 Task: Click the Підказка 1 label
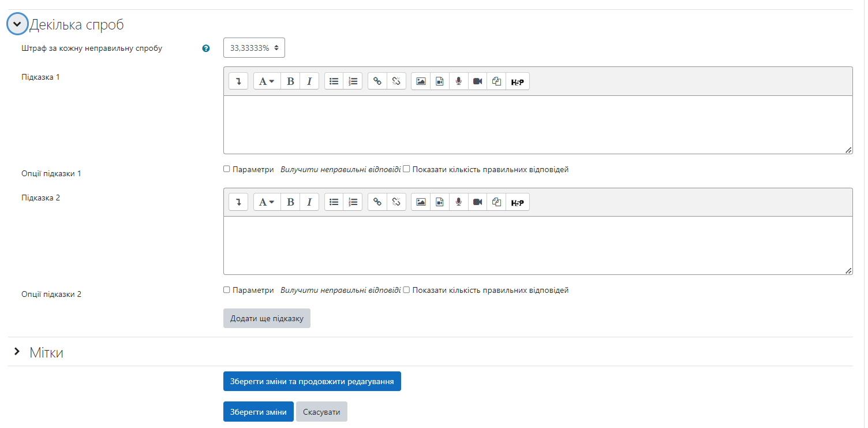coord(40,77)
